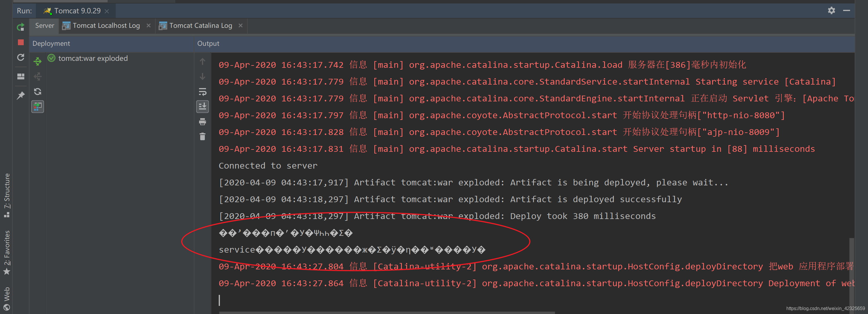Click the ajp-nio-8009 protocol handler line
The width and height of the screenshot is (868, 314).
click(x=499, y=132)
